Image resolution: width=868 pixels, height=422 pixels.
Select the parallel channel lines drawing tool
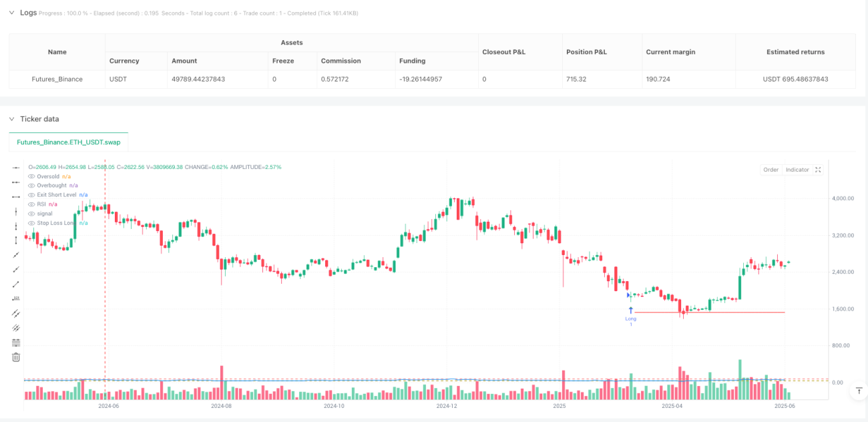click(x=16, y=312)
